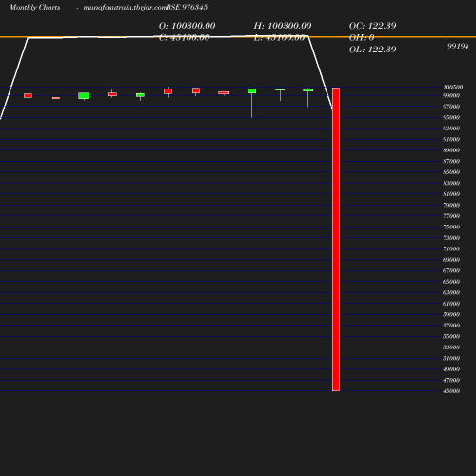
Task: Click the 93000 price axis label
Action: click(x=451, y=129)
